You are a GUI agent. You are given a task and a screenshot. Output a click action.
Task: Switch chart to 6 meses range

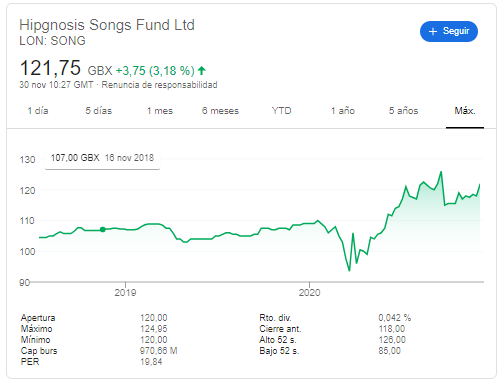(220, 111)
